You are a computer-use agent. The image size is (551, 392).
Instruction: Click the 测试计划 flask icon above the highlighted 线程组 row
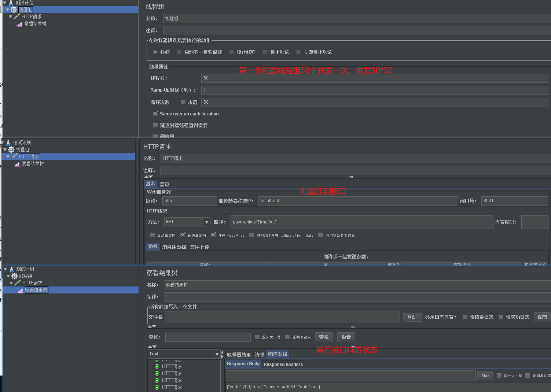pyautogui.click(x=11, y=3)
